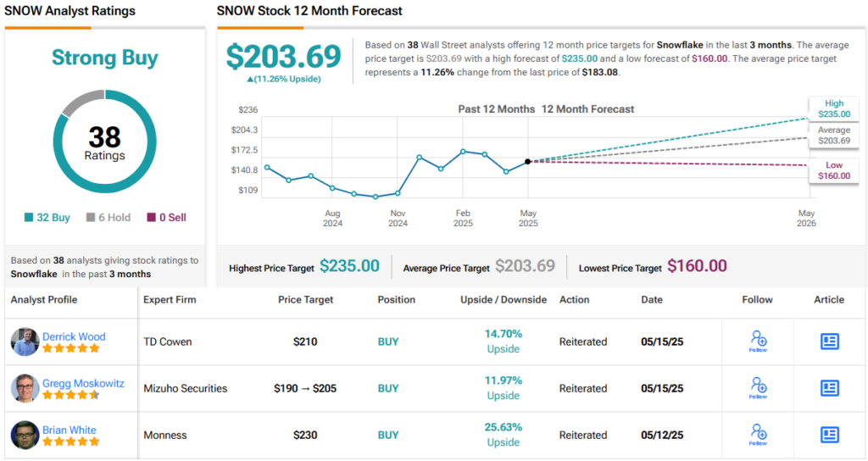868x461 pixels.
Task: Open Gregg Moskowitz's analyst profile
Action: tap(83, 383)
